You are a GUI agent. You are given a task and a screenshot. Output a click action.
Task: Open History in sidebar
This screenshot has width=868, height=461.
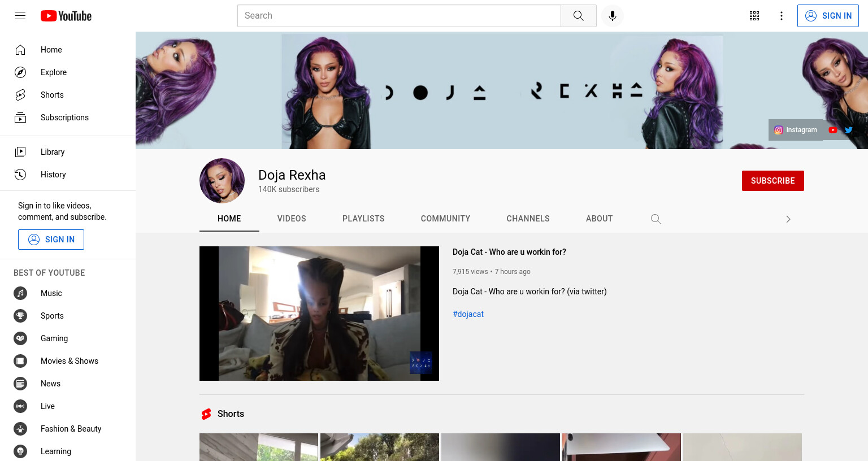coord(68,175)
